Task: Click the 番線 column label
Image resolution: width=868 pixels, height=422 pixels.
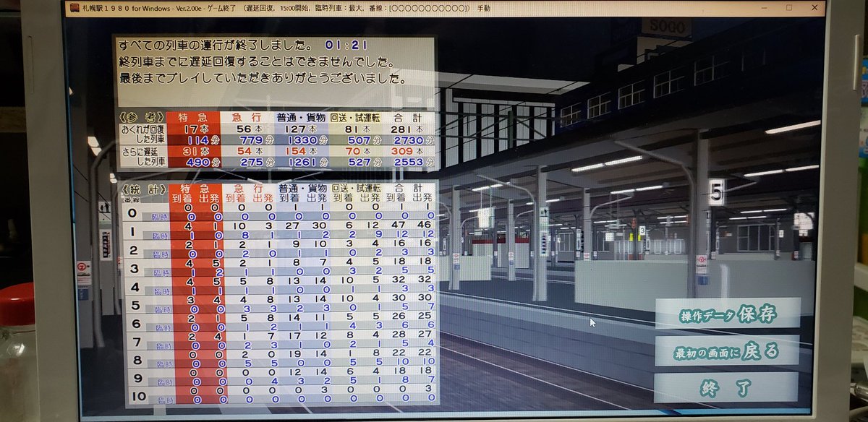Action: click(133, 199)
